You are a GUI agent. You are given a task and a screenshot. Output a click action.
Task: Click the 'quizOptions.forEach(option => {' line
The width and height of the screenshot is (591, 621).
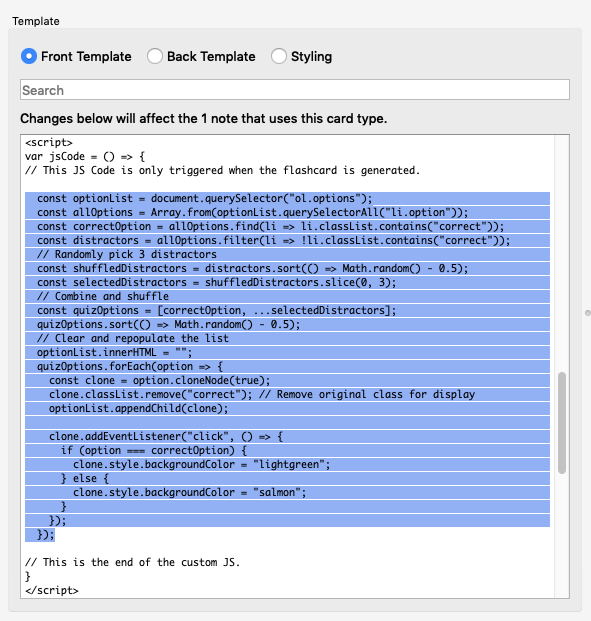tap(130, 366)
